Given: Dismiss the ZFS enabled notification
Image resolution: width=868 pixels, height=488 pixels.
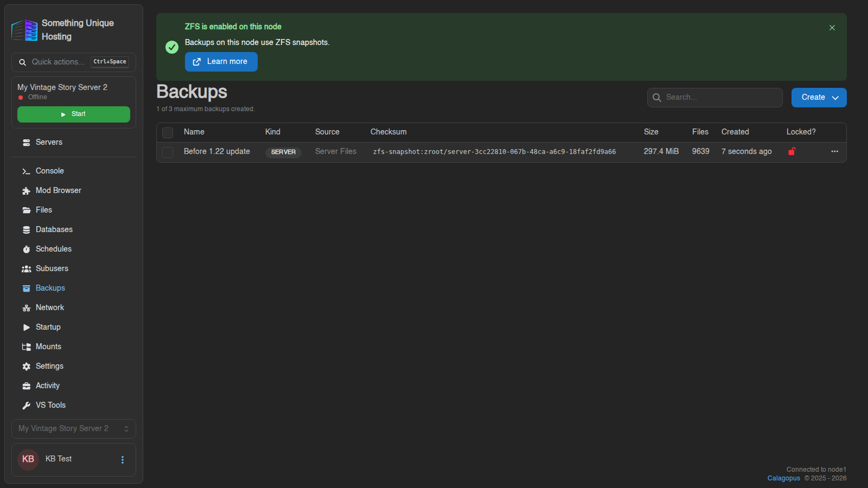Looking at the screenshot, I should [832, 28].
